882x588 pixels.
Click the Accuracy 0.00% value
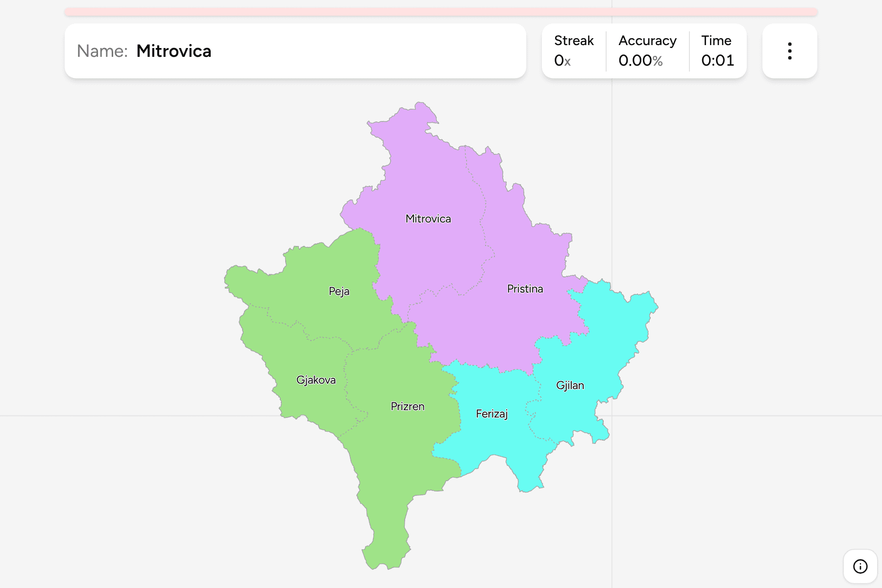(647, 51)
